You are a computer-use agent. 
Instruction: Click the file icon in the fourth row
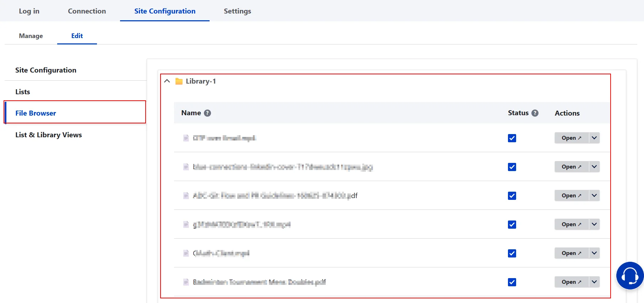click(x=186, y=224)
